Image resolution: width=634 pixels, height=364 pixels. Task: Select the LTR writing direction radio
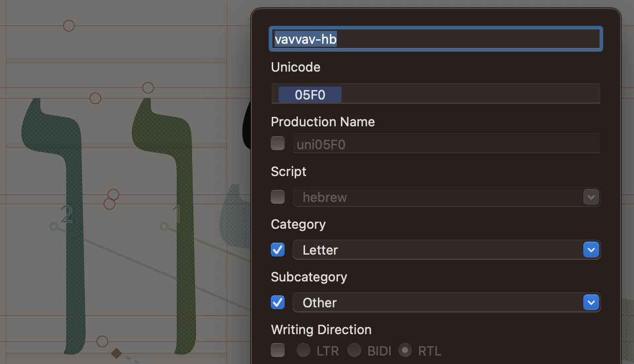(304, 351)
